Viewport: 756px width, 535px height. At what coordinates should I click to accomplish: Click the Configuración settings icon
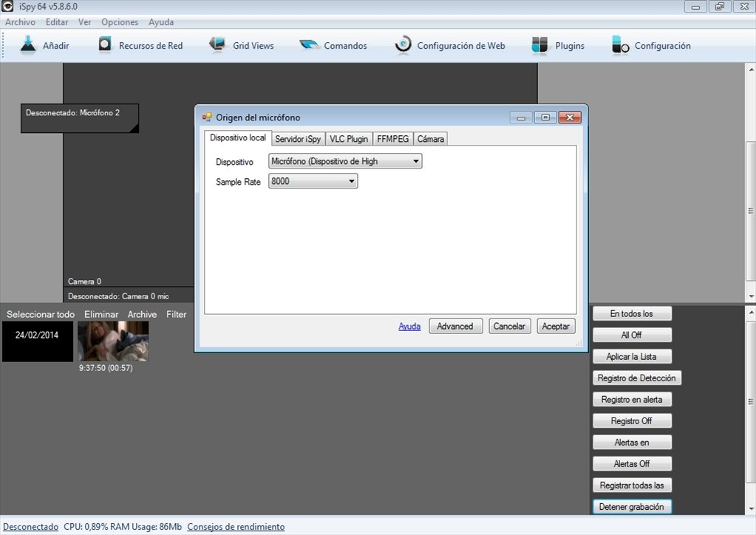[x=621, y=45]
